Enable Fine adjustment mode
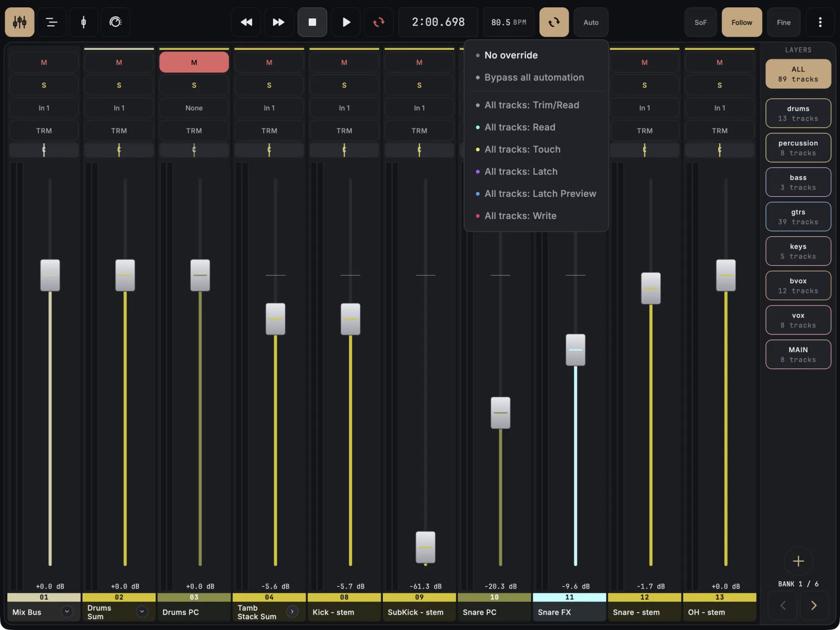The height and width of the screenshot is (630, 840). 784,22
